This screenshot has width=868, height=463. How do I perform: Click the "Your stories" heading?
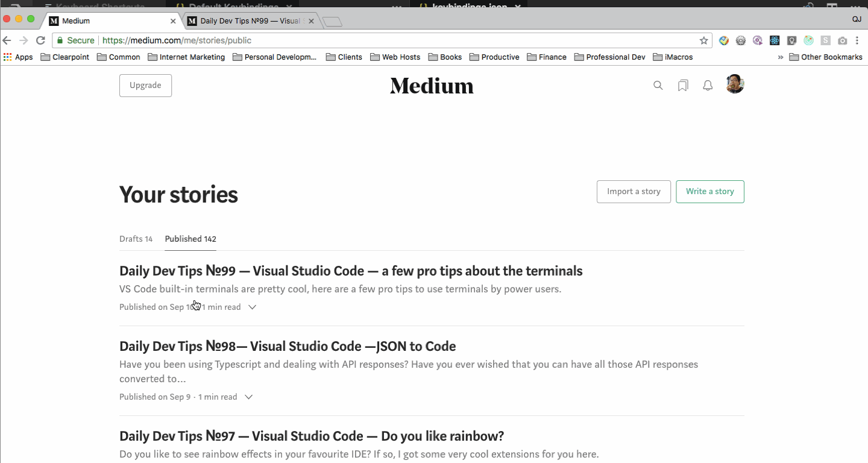click(178, 195)
